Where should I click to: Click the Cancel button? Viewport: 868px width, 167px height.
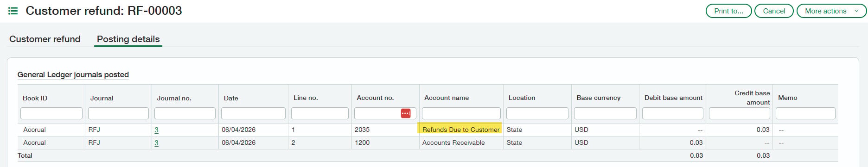(x=774, y=11)
